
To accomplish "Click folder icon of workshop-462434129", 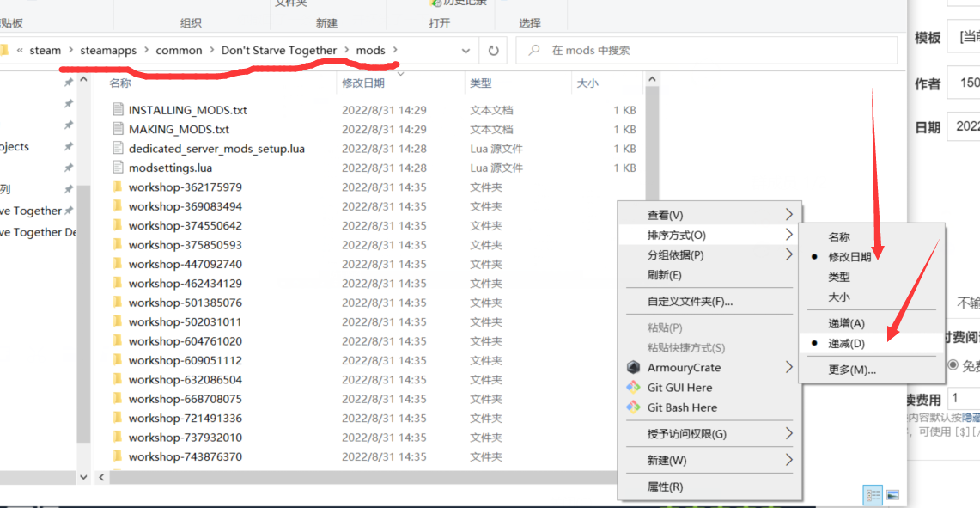I will 117,283.
